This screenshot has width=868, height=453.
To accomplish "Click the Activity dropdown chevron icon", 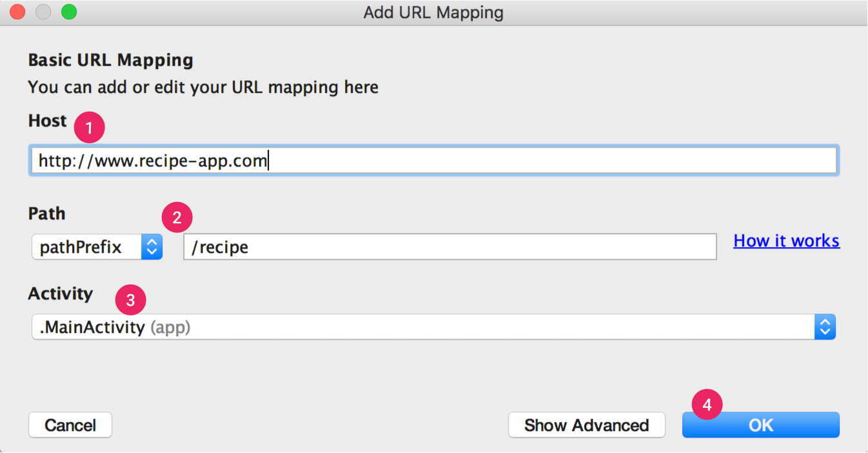I will [825, 327].
